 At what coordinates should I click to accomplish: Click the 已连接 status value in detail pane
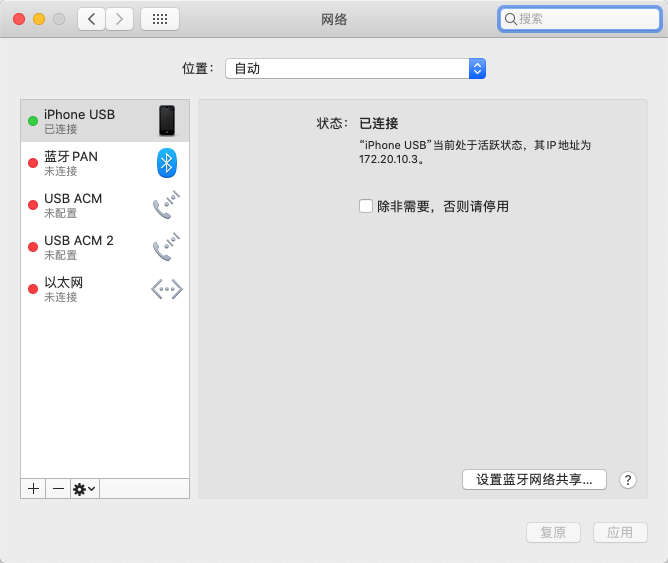[x=379, y=124]
